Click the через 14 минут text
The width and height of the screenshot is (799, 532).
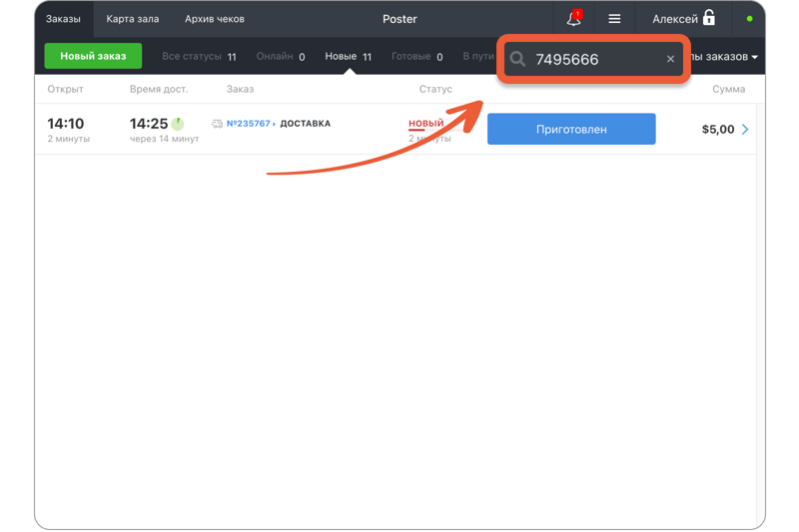164,139
